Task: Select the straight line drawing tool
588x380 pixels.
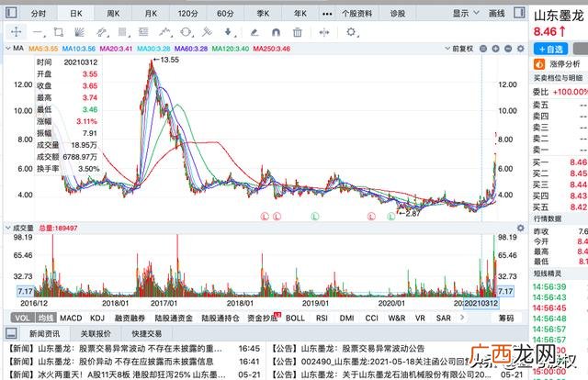Action: coord(38,32)
